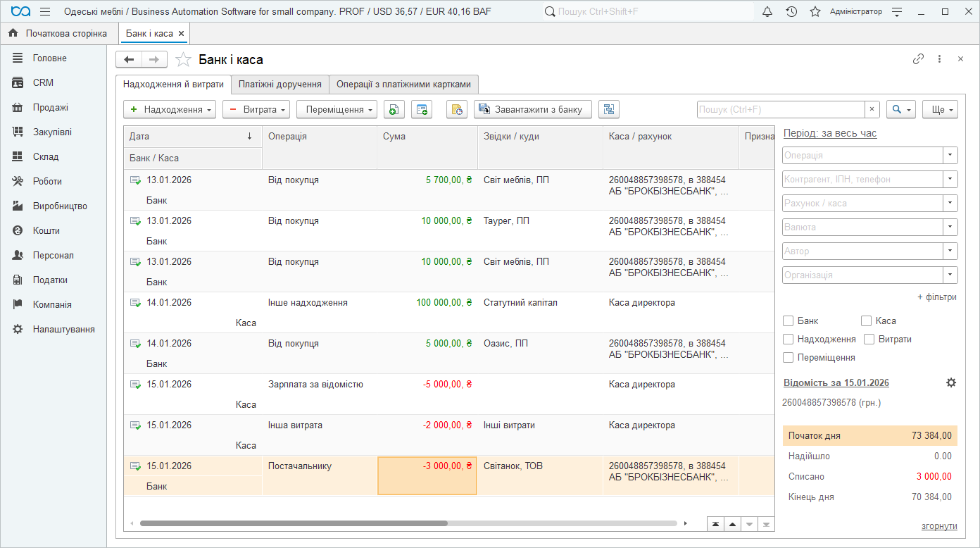Image resolution: width=980 pixels, height=548 pixels.
Task: Open the hamburger main menu icon
Action: pos(45,12)
